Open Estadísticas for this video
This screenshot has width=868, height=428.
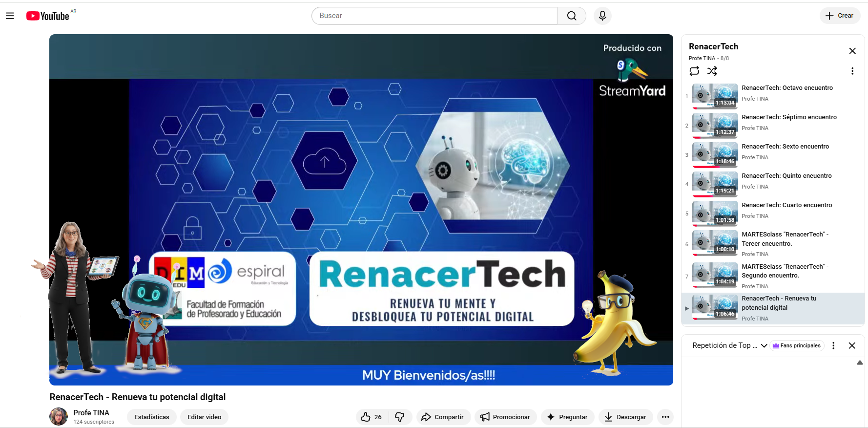coord(151,417)
